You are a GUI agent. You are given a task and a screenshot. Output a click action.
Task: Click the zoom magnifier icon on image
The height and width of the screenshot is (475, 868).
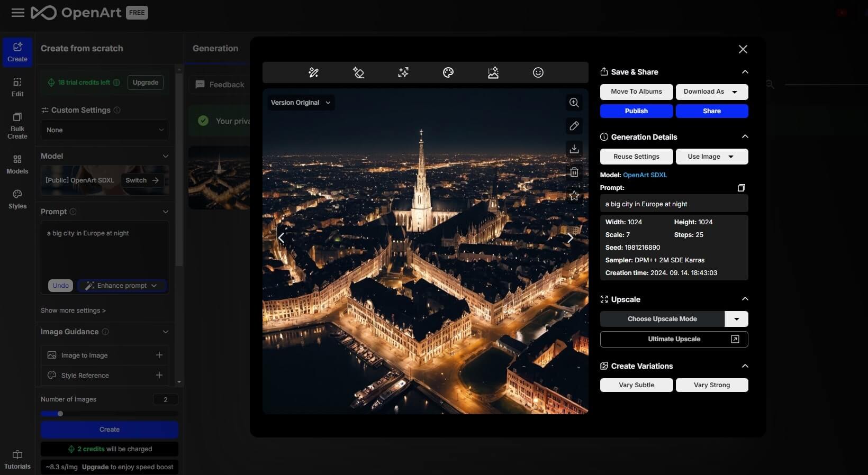[x=574, y=103]
